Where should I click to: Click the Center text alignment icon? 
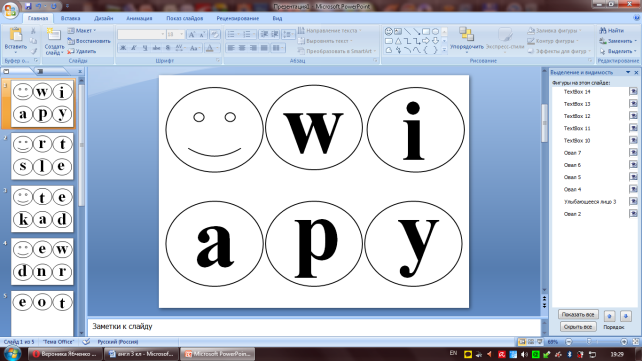coord(242,48)
